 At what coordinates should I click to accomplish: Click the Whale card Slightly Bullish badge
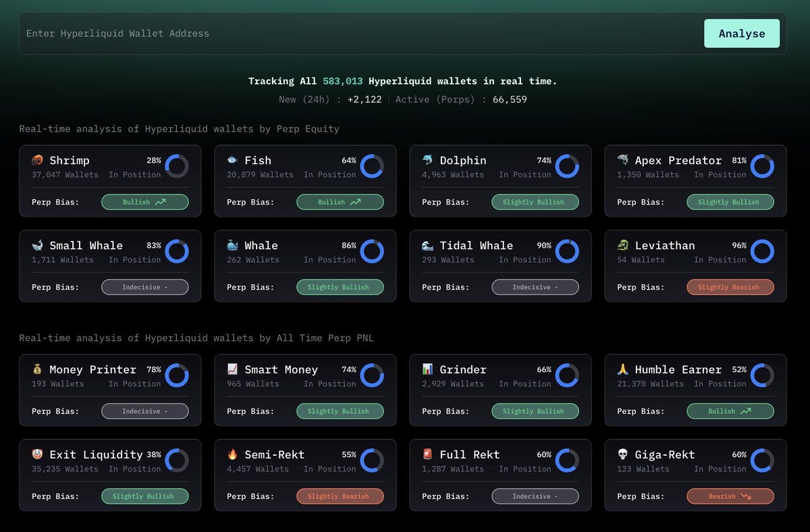pos(340,287)
